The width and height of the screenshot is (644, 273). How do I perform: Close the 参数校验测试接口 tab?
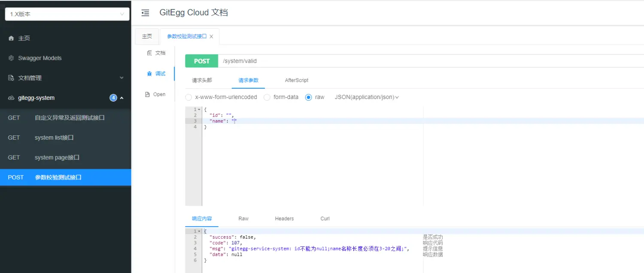[211, 36]
